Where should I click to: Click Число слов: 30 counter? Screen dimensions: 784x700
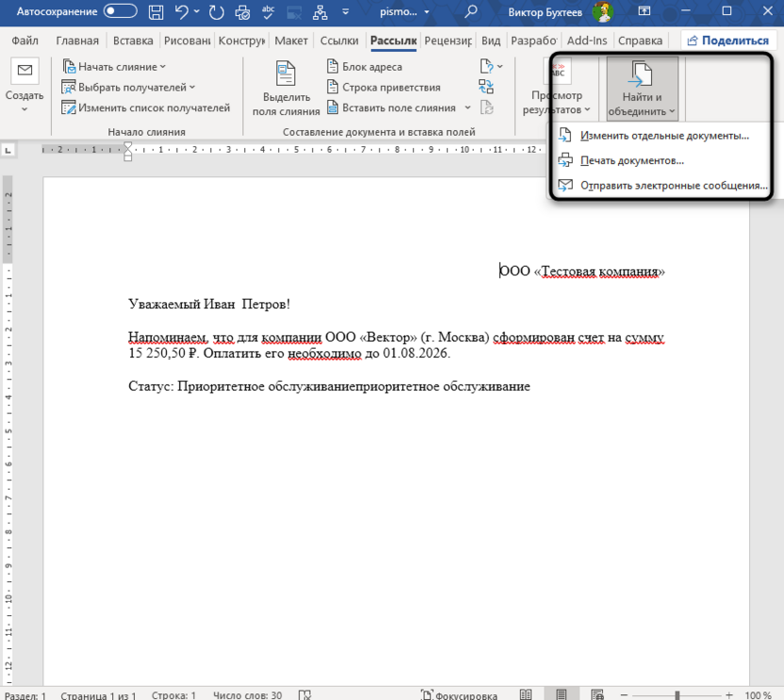[x=248, y=695]
